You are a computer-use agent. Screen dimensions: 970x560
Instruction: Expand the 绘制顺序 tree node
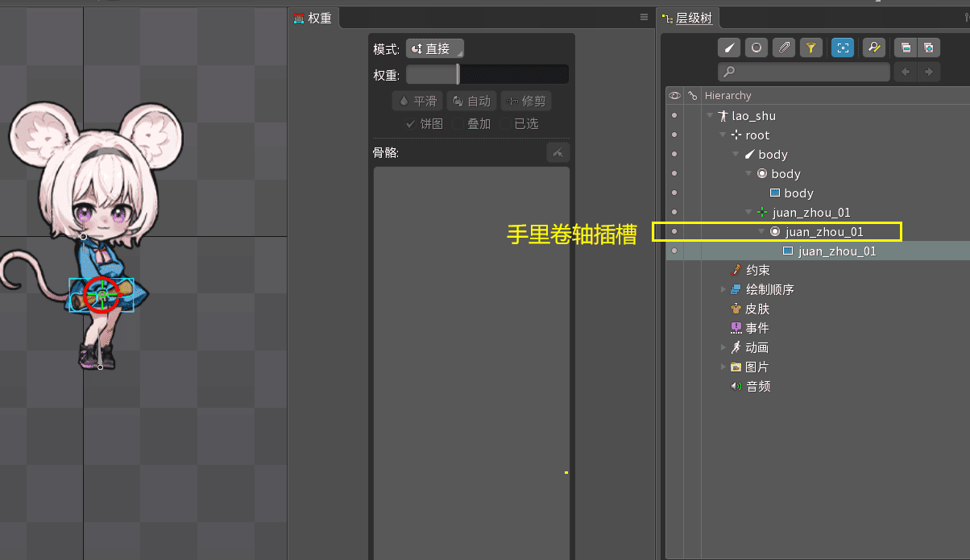[x=723, y=290]
